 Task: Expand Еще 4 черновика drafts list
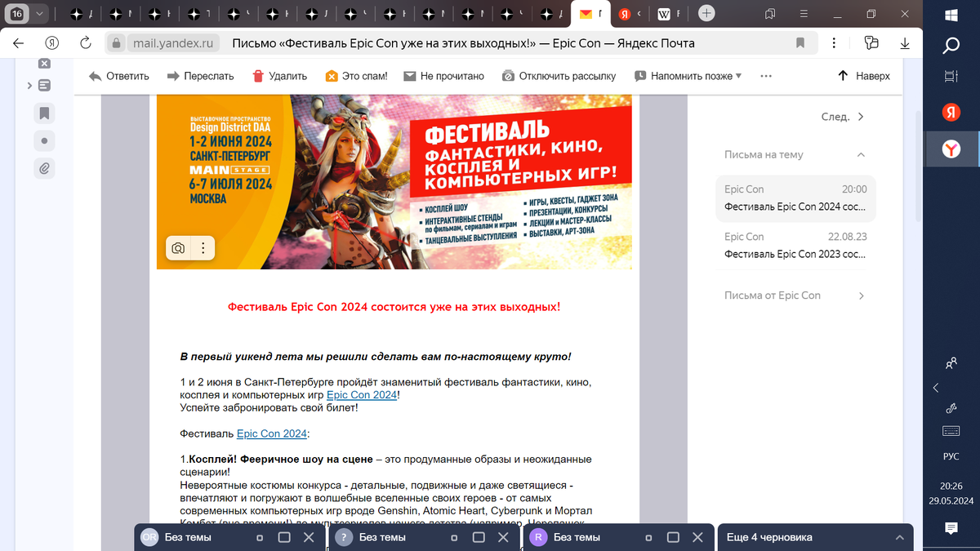814,537
